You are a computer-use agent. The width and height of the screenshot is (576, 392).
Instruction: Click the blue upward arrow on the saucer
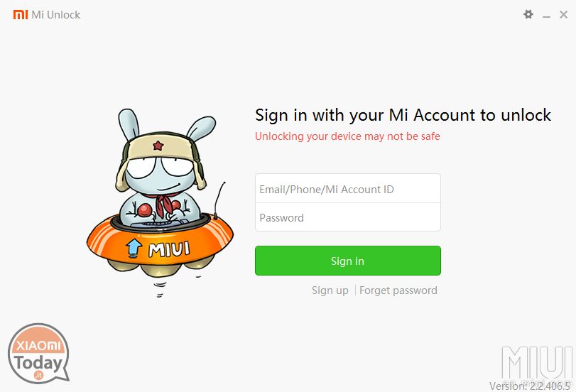pyautogui.click(x=134, y=248)
